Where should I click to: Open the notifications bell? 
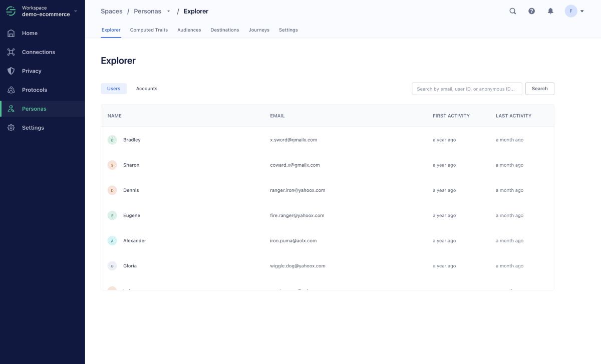pos(550,11)
